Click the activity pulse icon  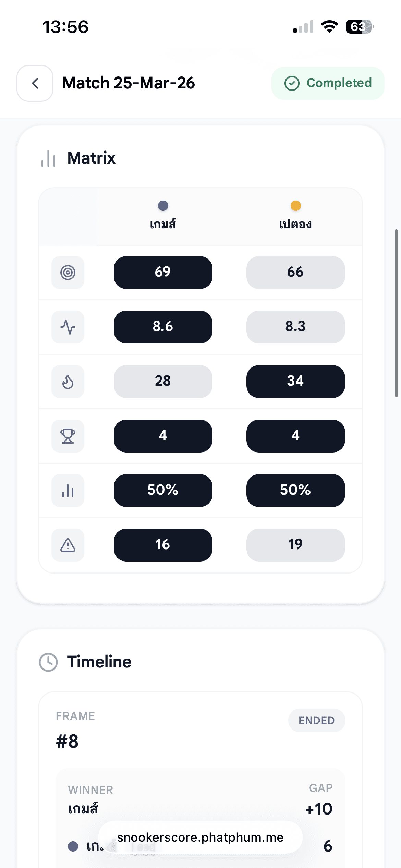(68, 327)
